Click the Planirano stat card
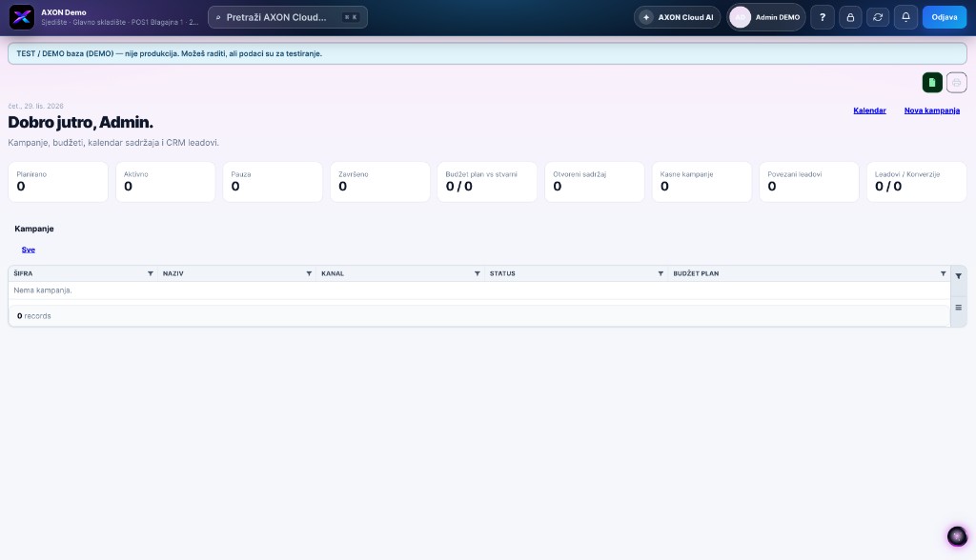This screenshot has height=560, width=976. coord(58,182)
